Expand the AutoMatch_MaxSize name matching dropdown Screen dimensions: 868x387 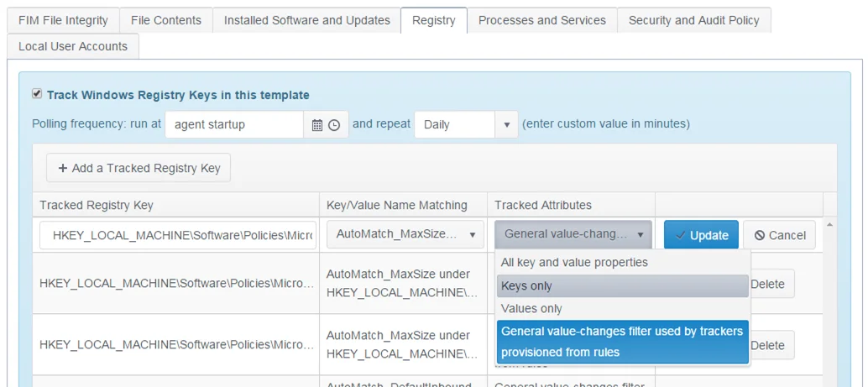(405, 235)
